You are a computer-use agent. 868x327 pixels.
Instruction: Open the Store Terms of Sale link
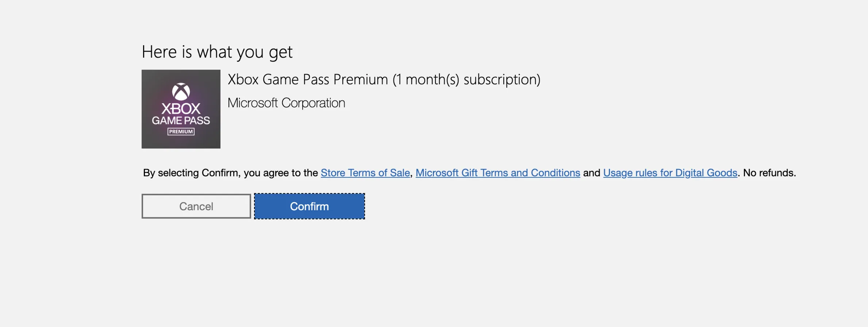tap(365, 173)
